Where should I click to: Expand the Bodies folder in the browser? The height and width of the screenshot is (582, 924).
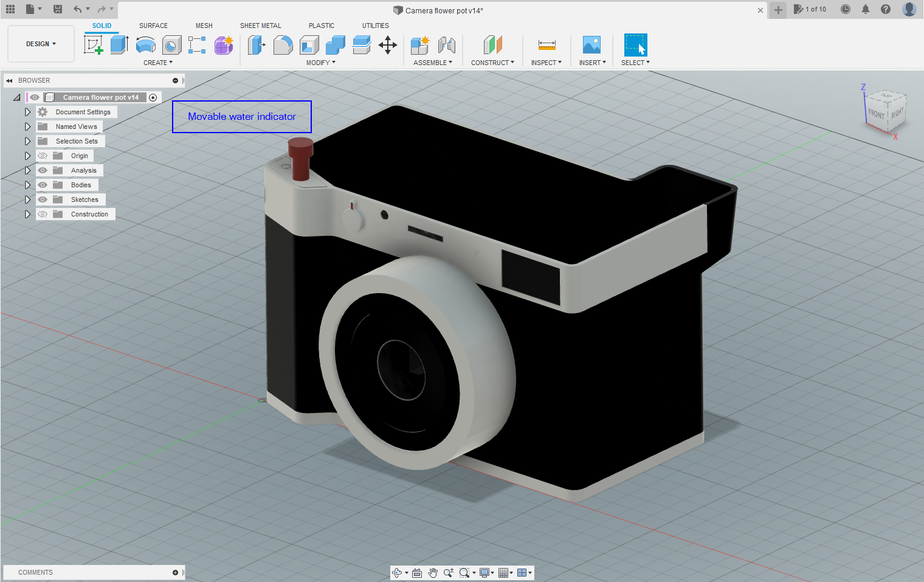tap(27, 184)
